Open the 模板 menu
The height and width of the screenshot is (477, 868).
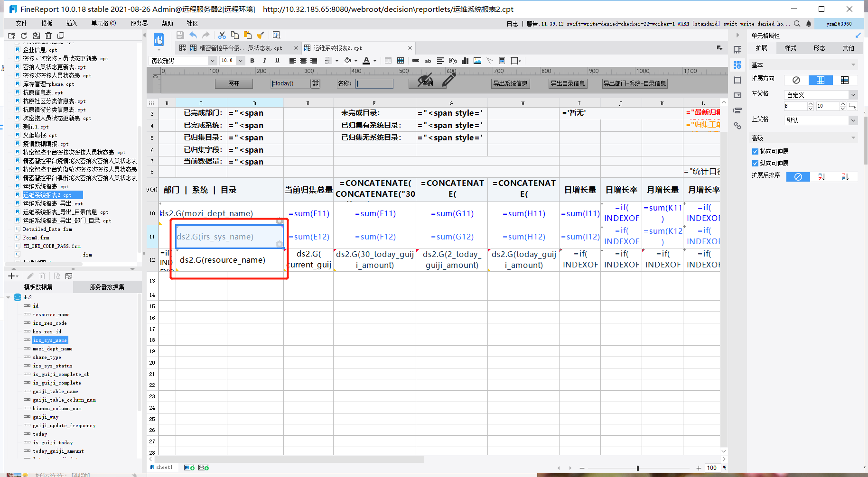point(47,23)
